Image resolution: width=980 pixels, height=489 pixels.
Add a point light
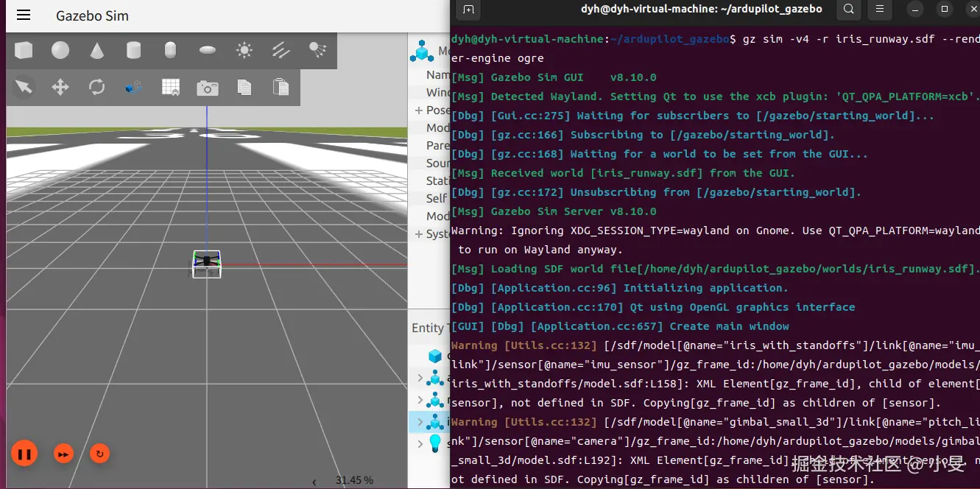(244, 50)
